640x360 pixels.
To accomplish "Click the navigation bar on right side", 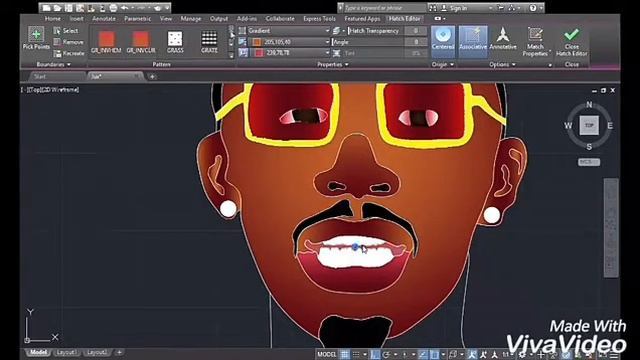I will [x=611, y=228].
